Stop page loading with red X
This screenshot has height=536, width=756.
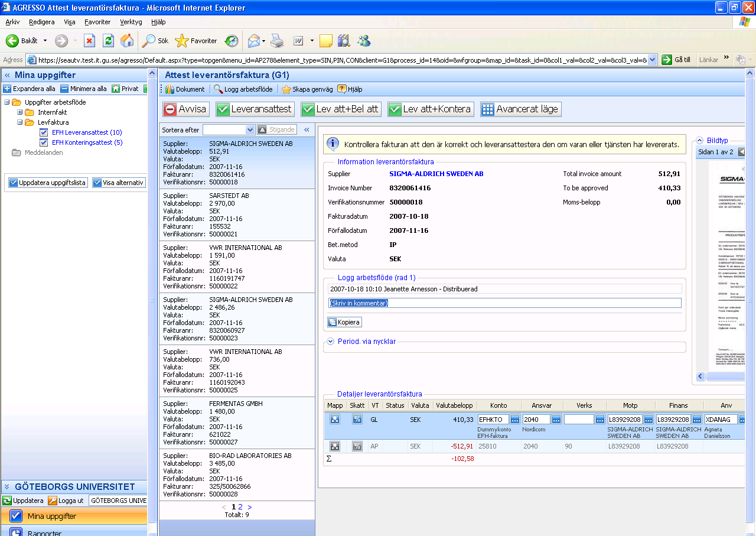89,41
